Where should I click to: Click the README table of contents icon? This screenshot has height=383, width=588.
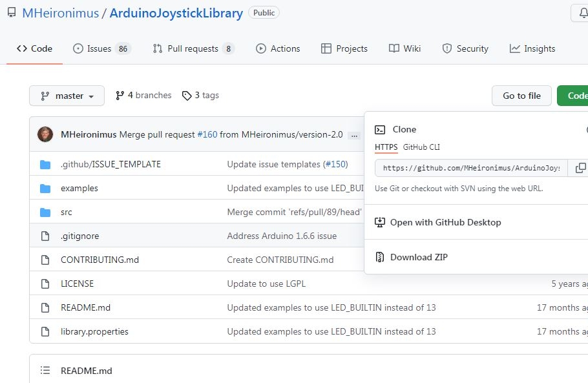45,371
